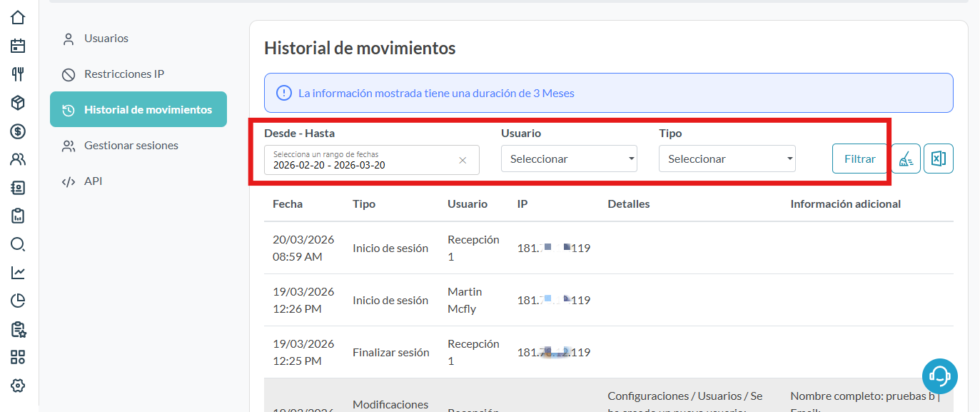Click the home icon in left sidebar

[x=18, y=18]
